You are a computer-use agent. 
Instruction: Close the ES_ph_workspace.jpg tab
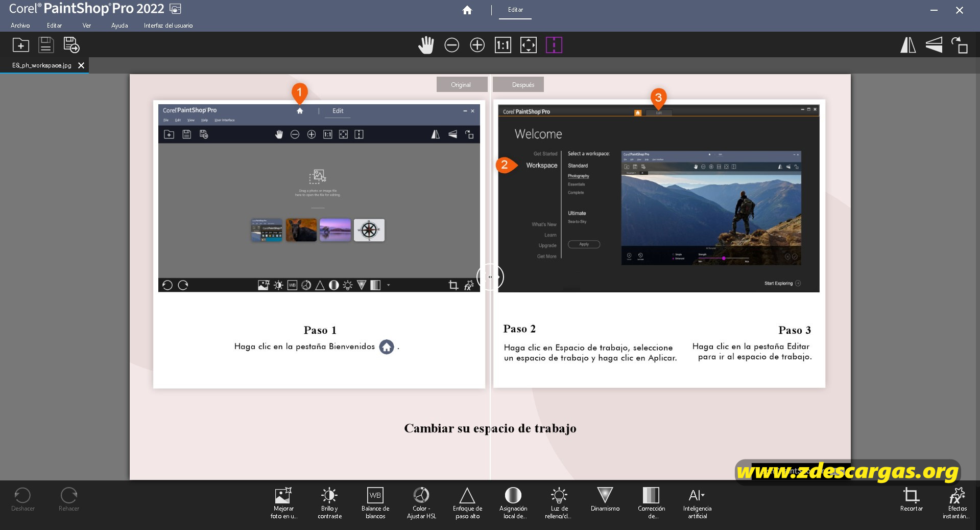tap(81, 65)
